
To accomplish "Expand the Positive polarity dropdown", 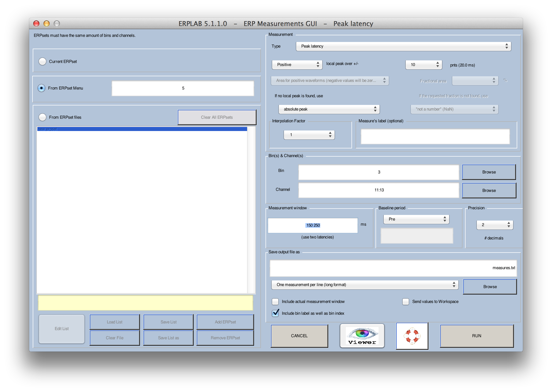I will [297, 64].
